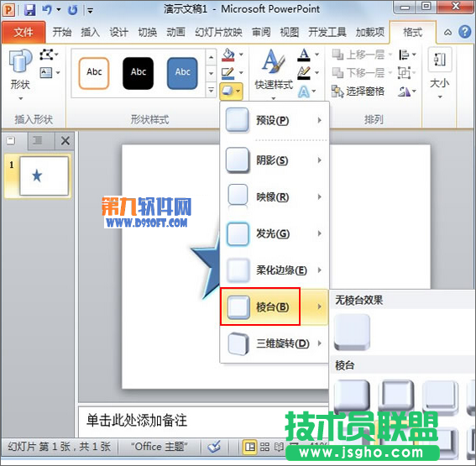
Task: Open the Rotate objects icon dropdown
Action: click(x=407, y=91)
